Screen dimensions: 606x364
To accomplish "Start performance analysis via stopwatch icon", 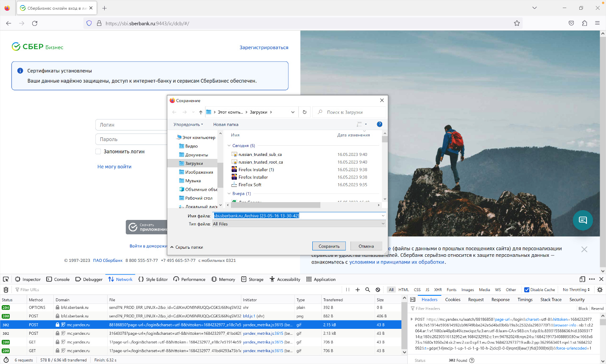I will coord(6,360).
